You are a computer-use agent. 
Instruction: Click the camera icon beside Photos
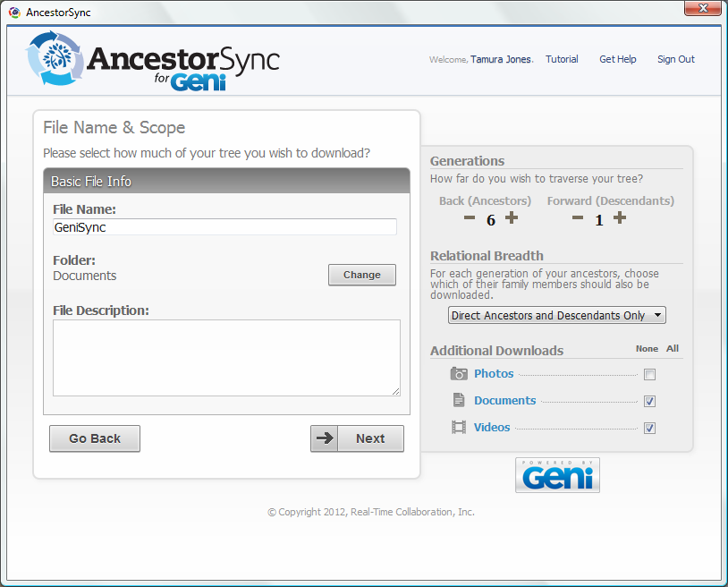459,373
